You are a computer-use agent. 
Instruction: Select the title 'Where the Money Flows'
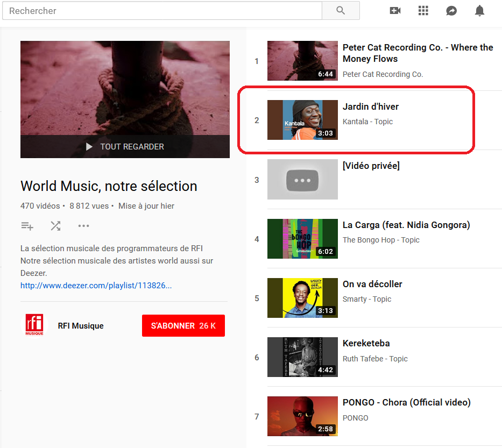(x=418, y=53)
